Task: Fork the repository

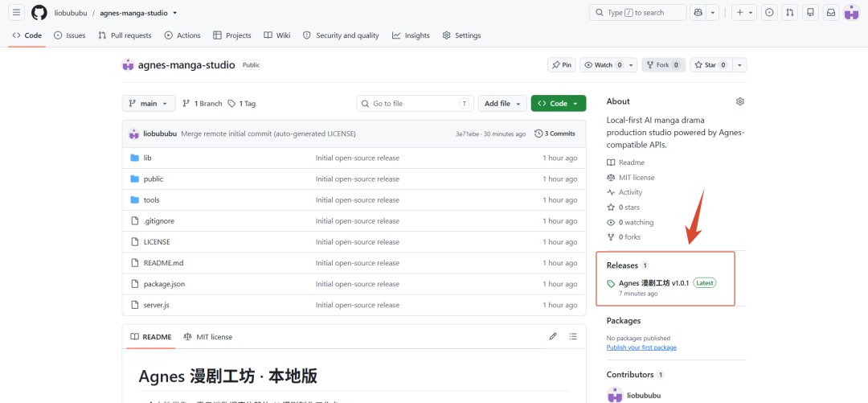Action: pyautogui.click(x=663, y=65)
